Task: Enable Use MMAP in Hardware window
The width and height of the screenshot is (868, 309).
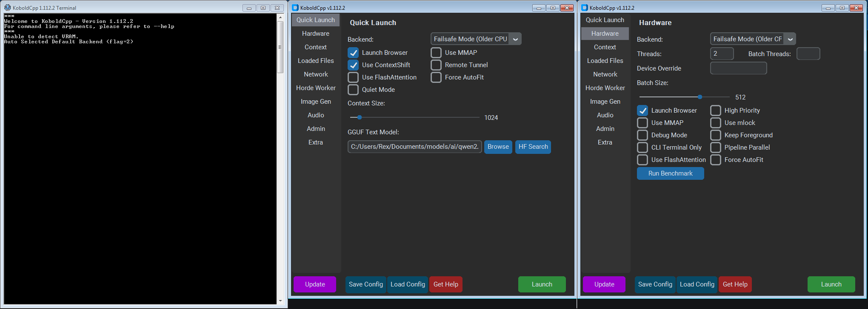Action: pyautogui.click(x=642, y=123)
